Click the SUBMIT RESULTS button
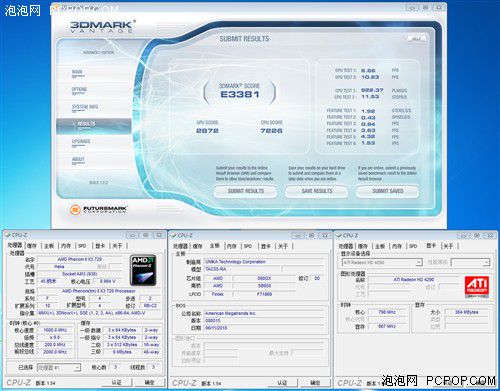This screenshot has width=500, height=391. point(245,191)
